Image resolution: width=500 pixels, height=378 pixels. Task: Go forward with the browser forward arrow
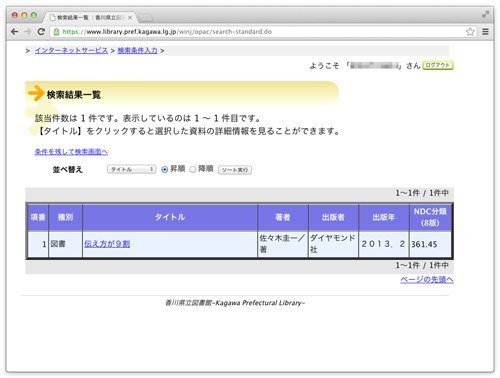tap(28, 32)
